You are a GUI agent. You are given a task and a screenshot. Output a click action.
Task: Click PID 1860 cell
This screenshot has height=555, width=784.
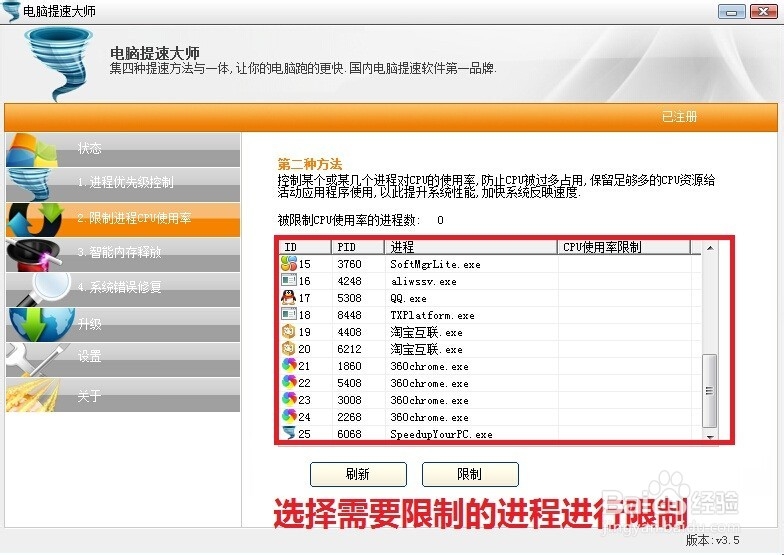click(x=349, y=366)
